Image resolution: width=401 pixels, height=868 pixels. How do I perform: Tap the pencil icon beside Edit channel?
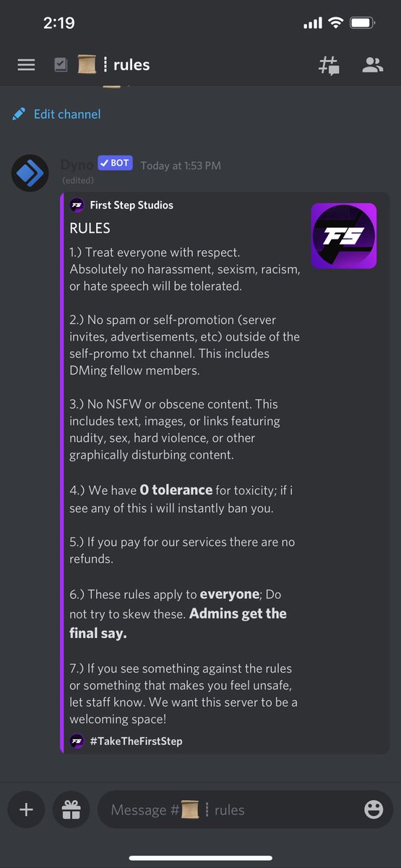[x=19, y=114]
